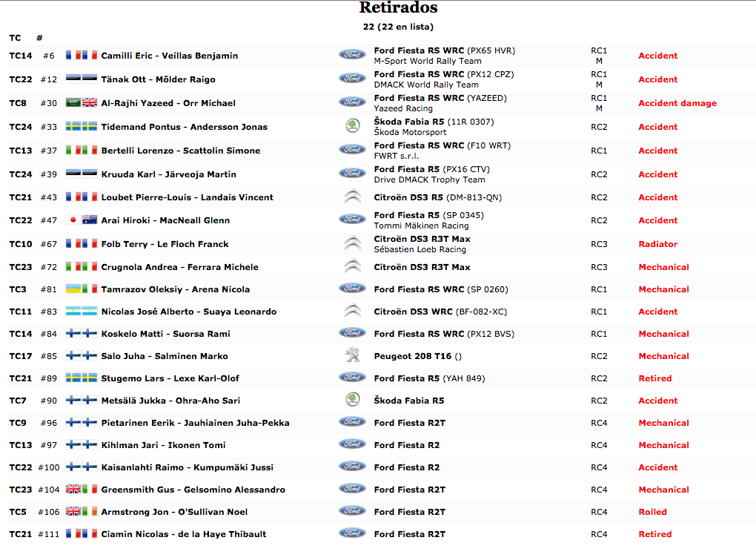Open the Ford logo in Tamrazov Oleksiy row
This screenshot has height=546, width=756.
point(353,289)
